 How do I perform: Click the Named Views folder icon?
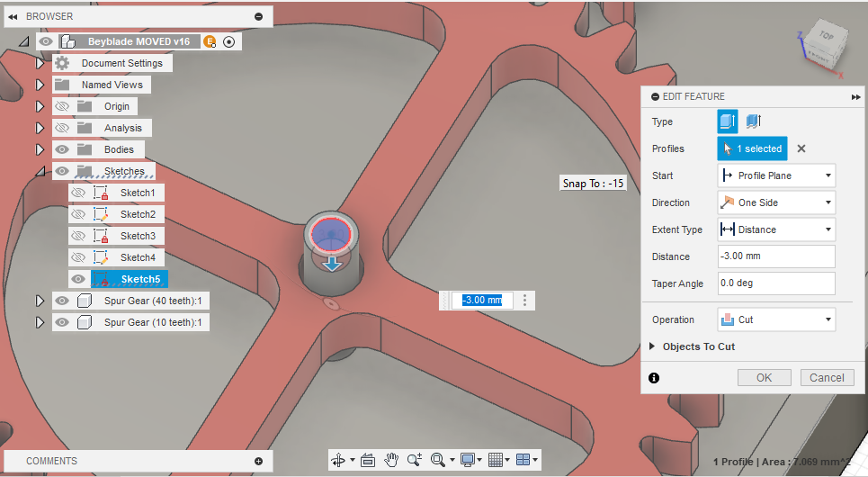click(62, 85)
